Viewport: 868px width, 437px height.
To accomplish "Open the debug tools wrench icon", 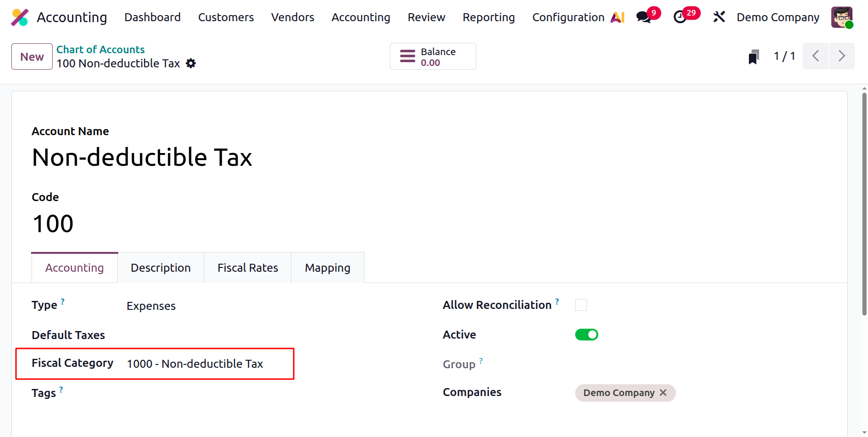I will 719,17.
